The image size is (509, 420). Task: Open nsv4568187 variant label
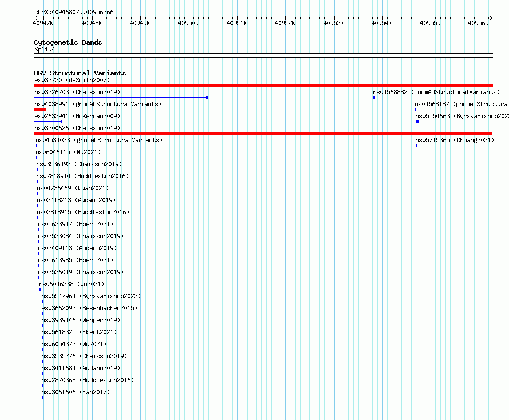coord(462,104)
